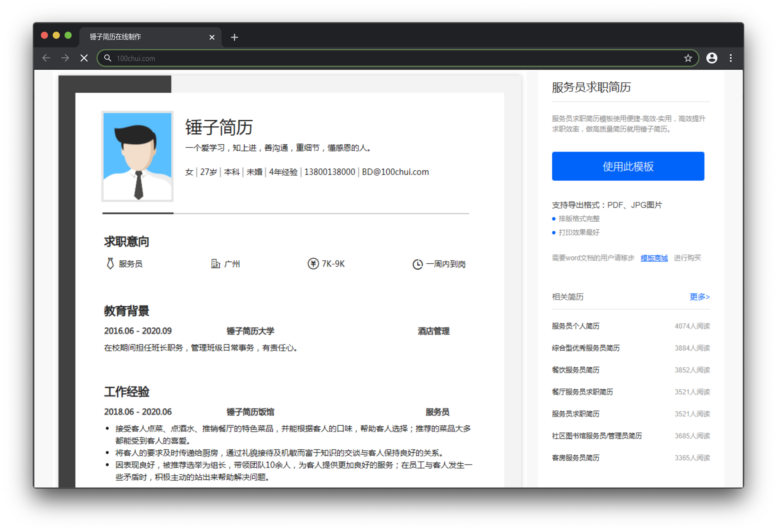Click the 使用此模板 button

[x=628, y=166]
